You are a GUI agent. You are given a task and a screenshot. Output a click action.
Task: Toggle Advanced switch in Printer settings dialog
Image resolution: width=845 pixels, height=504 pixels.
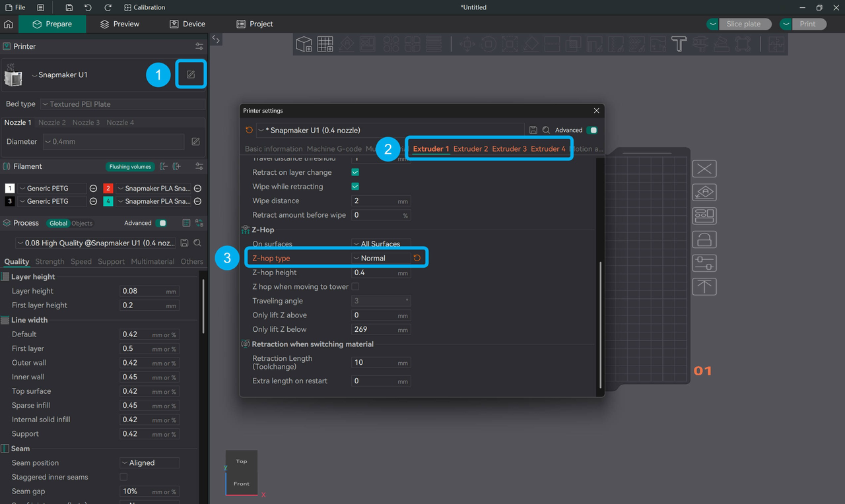pyautogui.click(x=592, y=131)
